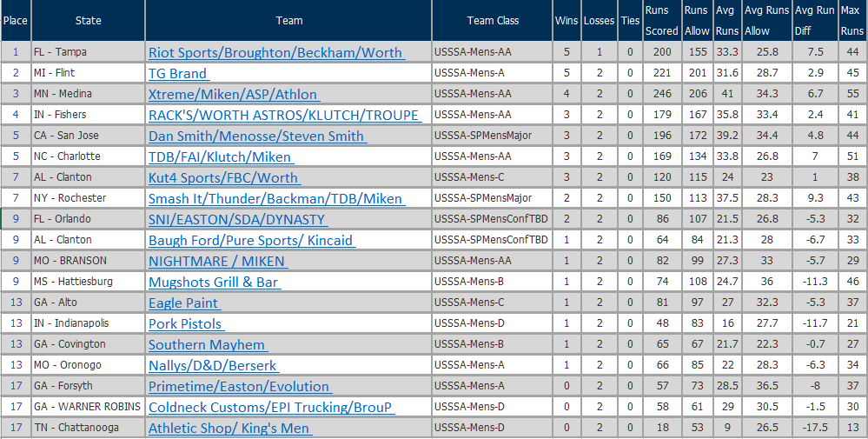Select 'USSSA-SPMensConfTBD' class in SNI/EASTON row
Viewport: 868px width, 439px height.
[x=493, y=219]
